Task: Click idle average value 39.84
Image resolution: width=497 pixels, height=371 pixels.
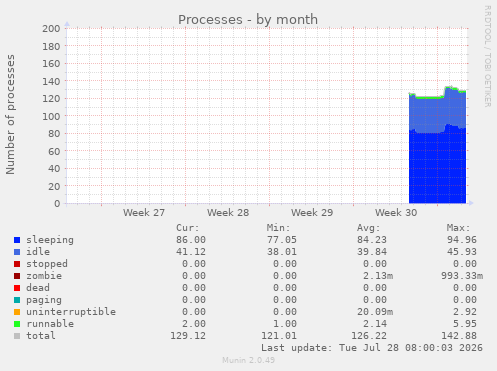Action: click(372, 252)
